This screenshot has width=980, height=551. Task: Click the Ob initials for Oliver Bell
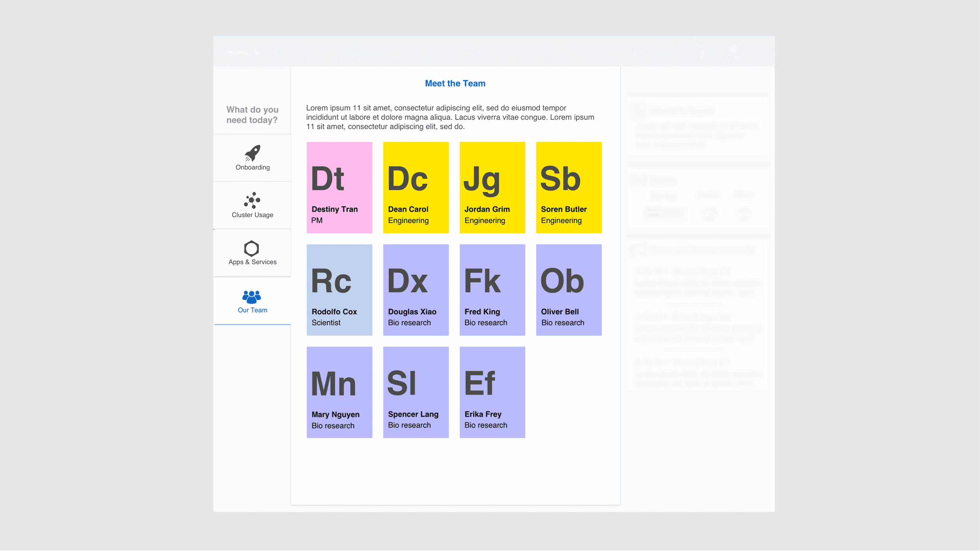562,281
